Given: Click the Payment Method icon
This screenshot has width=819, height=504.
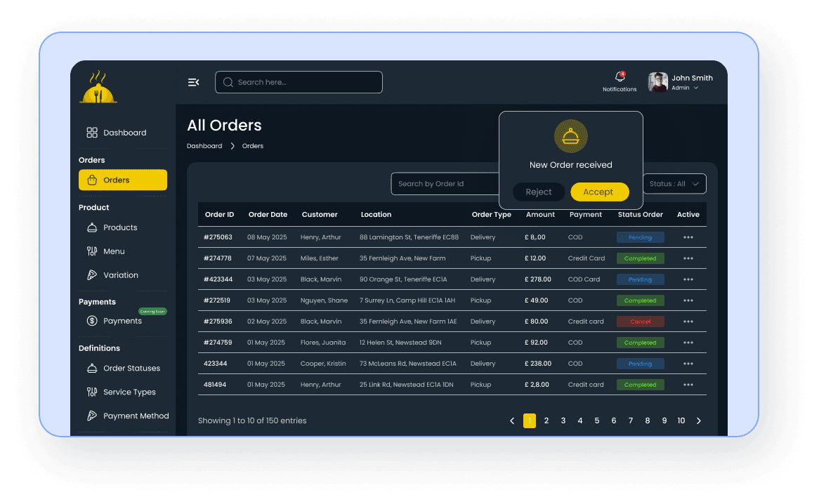Looking at the screenshot, I should click(92, 416).
